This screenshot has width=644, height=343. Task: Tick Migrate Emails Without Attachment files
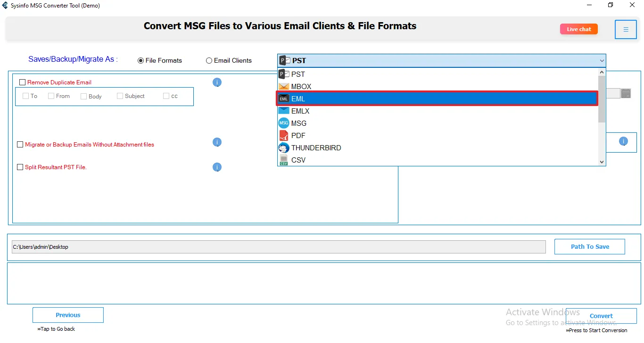pyautogui.click(x=20, y=145)
